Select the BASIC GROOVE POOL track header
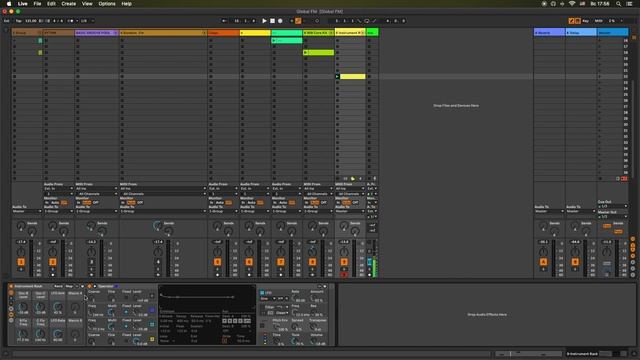 (96, 33)
